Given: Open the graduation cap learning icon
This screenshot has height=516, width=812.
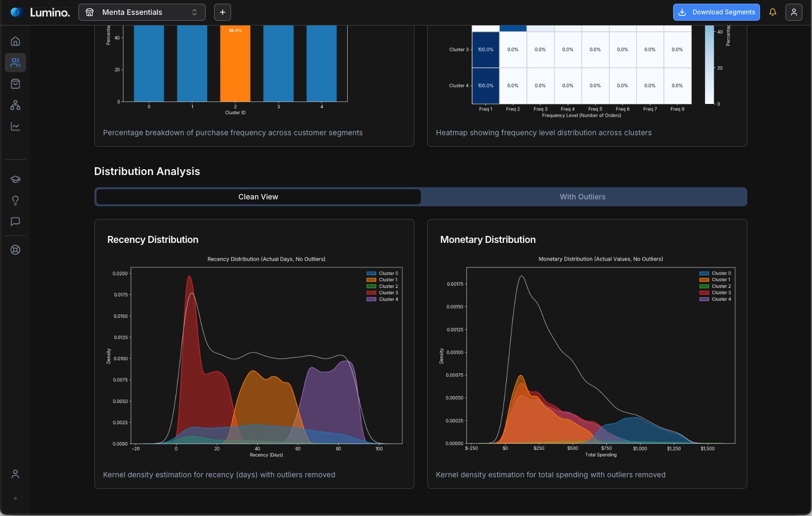Looking at the screenshot, I should (15, 179).
